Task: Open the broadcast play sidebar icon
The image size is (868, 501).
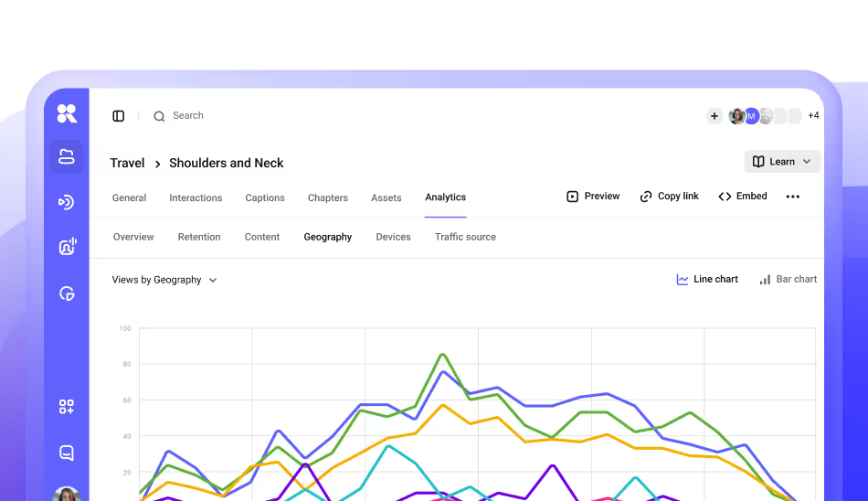Action: [67, 202]
